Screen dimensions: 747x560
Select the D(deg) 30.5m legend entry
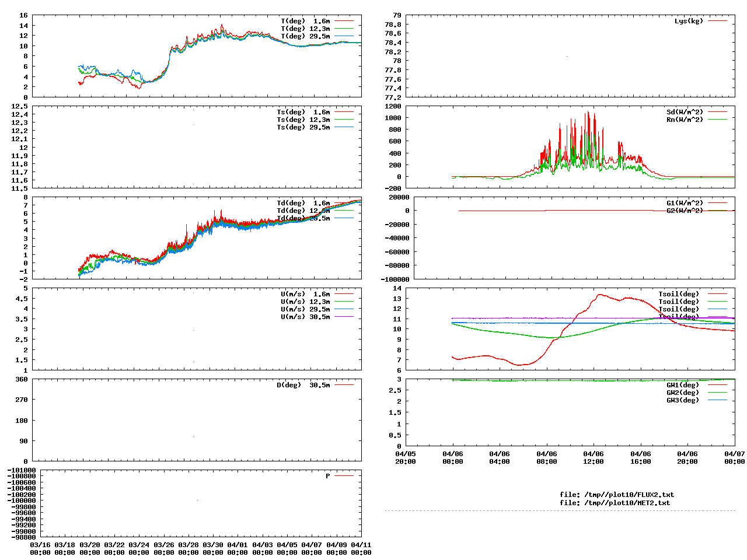[303, 385]
